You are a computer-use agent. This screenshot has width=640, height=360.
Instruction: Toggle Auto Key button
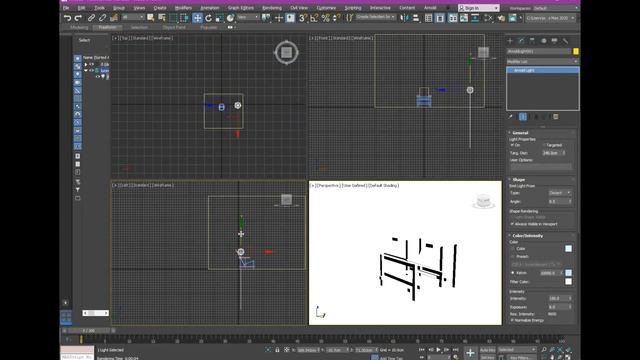coord(487,350)
